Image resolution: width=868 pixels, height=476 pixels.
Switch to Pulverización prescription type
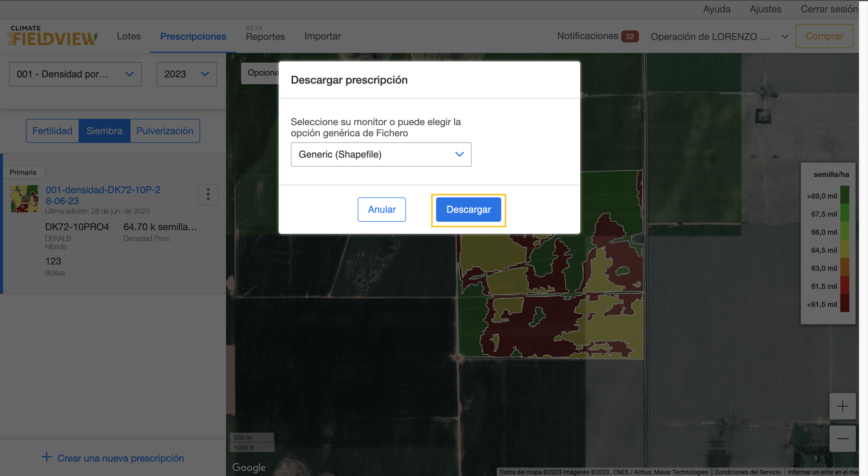click(164, 131)
